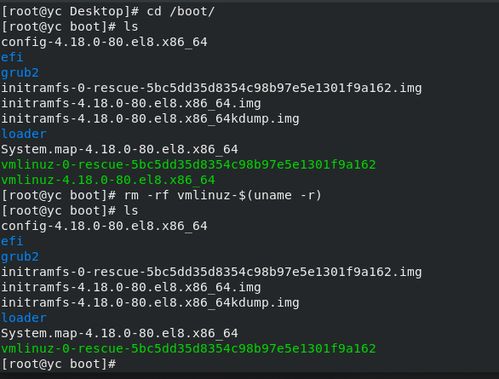Click the first initramfs-4.18.0-80.el8.x86_64kdump.img entry
This screenshot has width=499, height=379.
click(x=150, y=119)
